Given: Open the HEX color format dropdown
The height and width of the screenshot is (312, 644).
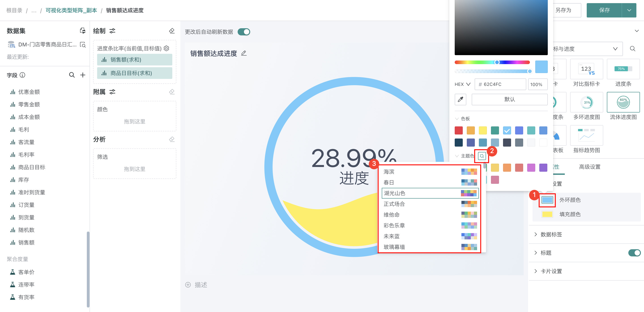Looking at the screenshot, I should click(x=463, y=84).
